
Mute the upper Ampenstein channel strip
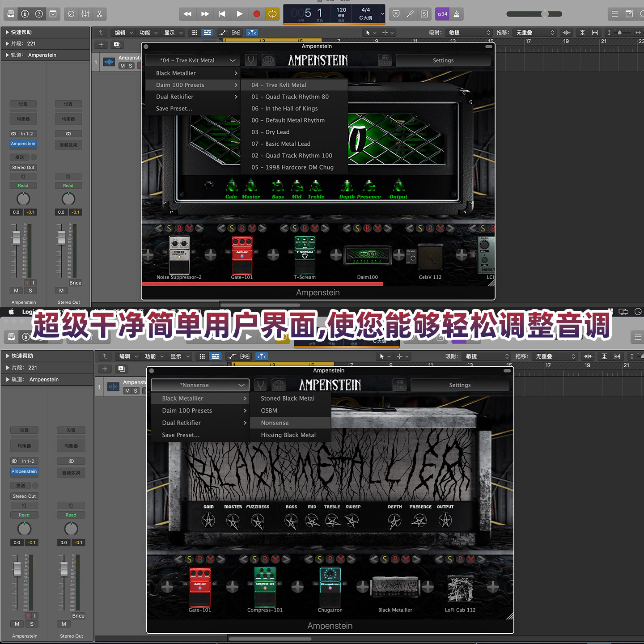tap(16, 291)
